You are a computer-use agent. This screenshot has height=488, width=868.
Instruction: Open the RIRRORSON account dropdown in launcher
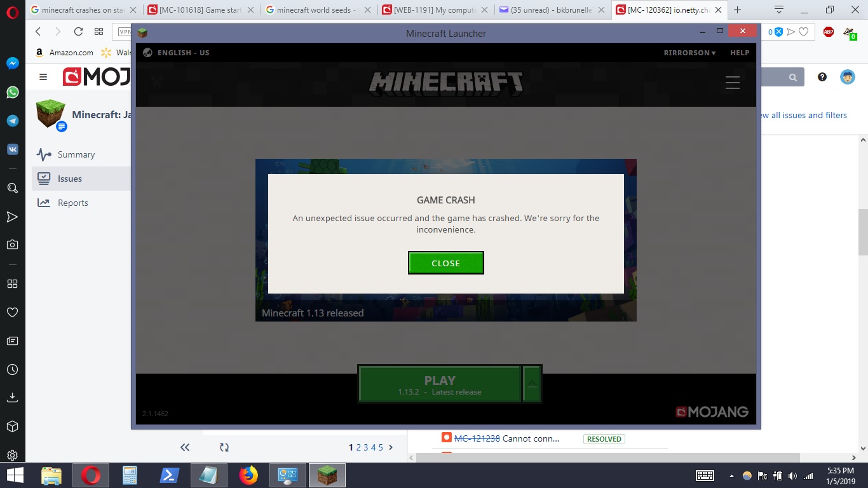point(689,53)
